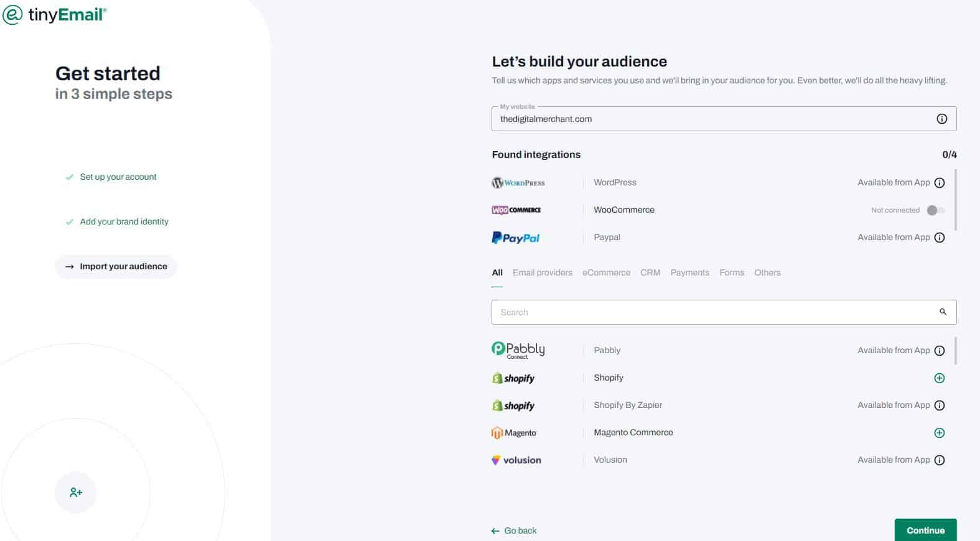
Task: Click the Shopify logo in Shopify row
Action: click(x=513, y=378)
